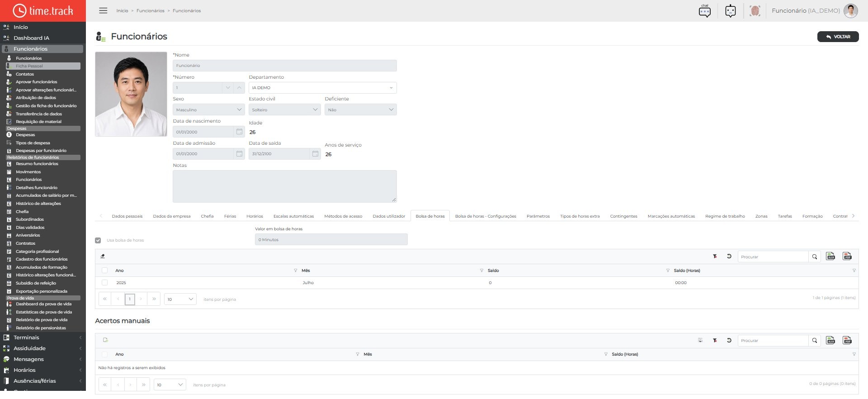Viewport: 868px width, 399px height.
Task: Export Bolsa de horas grid to PDF
Action: click(x=847, y=256)
